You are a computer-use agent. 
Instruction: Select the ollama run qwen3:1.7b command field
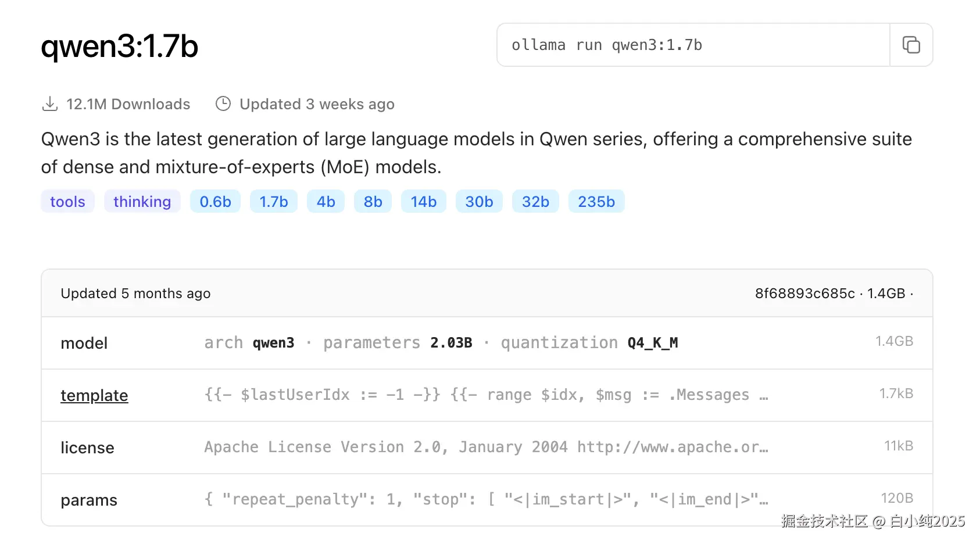point(693,45)
